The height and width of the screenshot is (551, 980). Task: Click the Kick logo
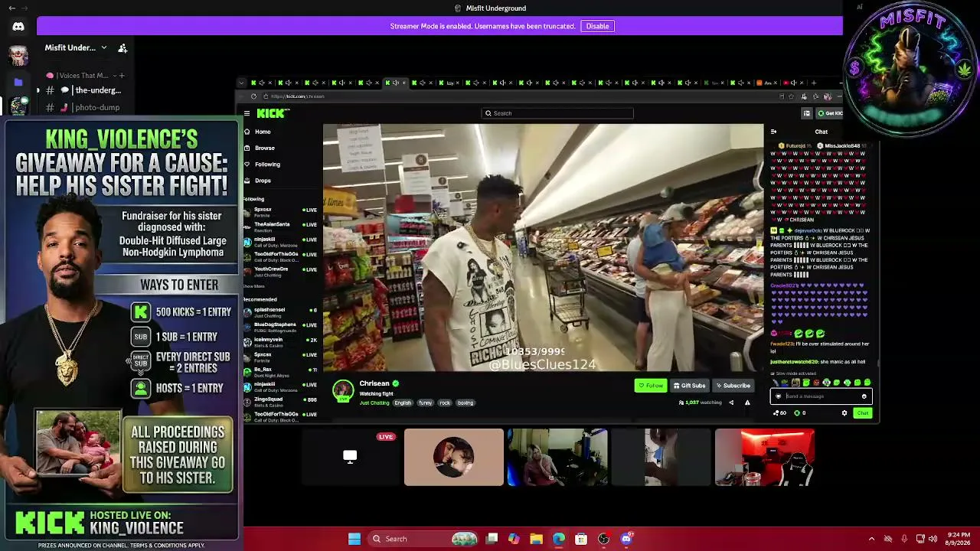[x=273, y=113]
